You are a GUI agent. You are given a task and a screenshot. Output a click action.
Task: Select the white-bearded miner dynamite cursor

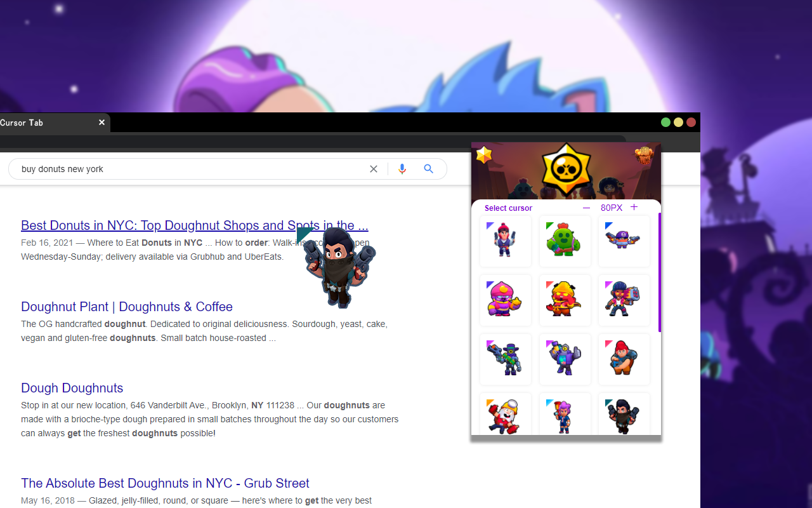pos(506,414)
